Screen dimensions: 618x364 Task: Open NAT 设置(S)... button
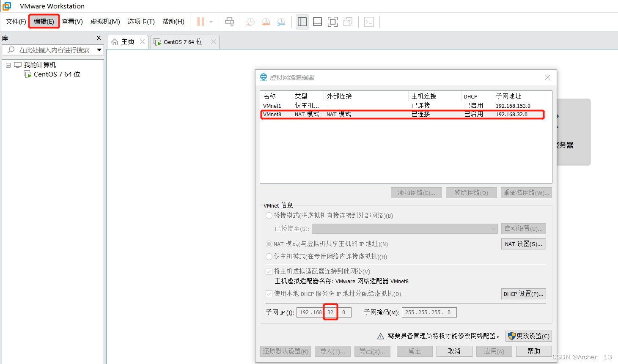[x=524, y=244]
